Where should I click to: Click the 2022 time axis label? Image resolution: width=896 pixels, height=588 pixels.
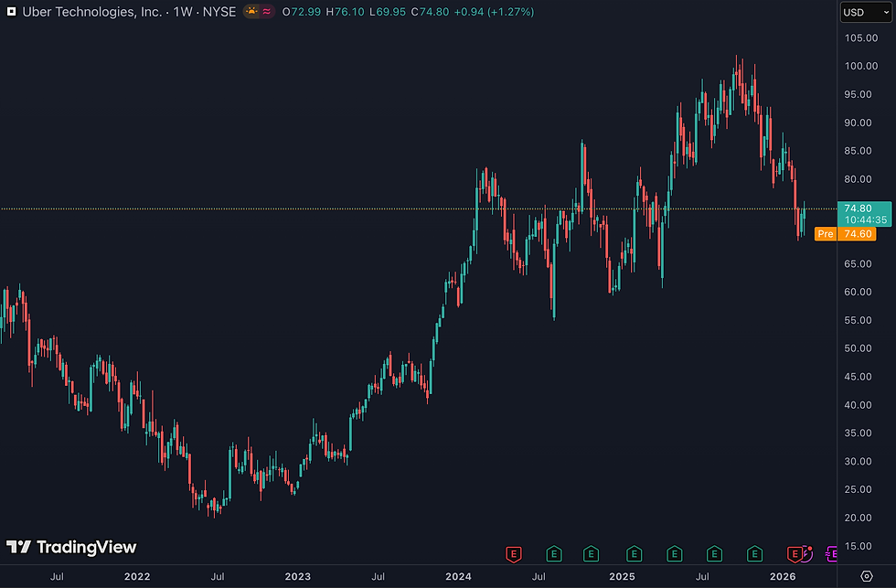137,577
